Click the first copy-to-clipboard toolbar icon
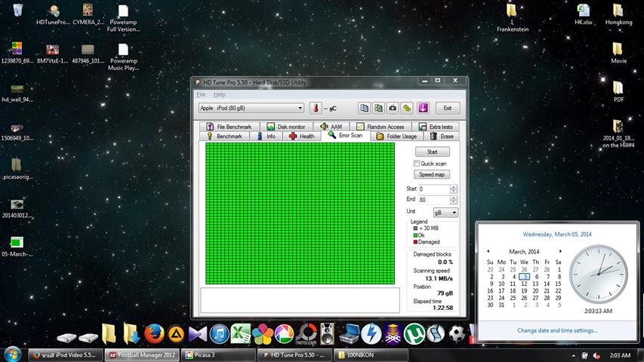The height and width of the screenshot is (362, 644). [x=365, y=108]
